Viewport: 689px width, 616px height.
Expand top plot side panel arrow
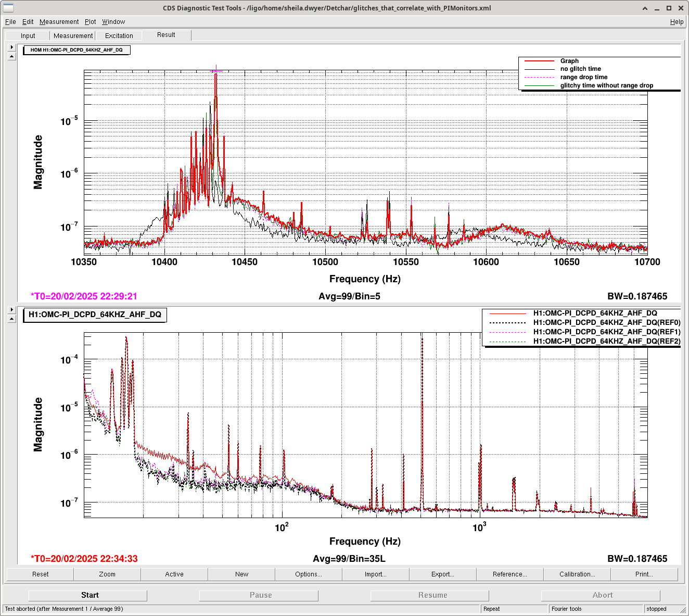tap(12, 47)
